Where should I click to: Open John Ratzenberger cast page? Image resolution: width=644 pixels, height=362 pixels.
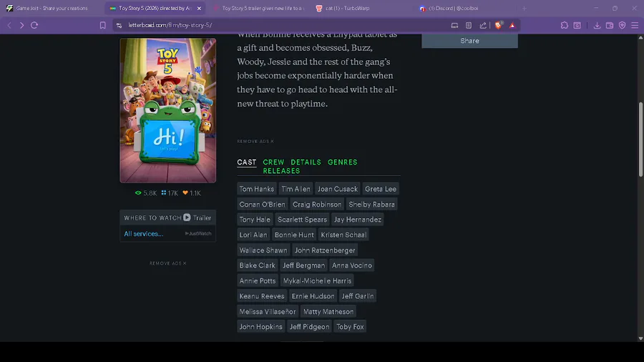pos(325,250)
